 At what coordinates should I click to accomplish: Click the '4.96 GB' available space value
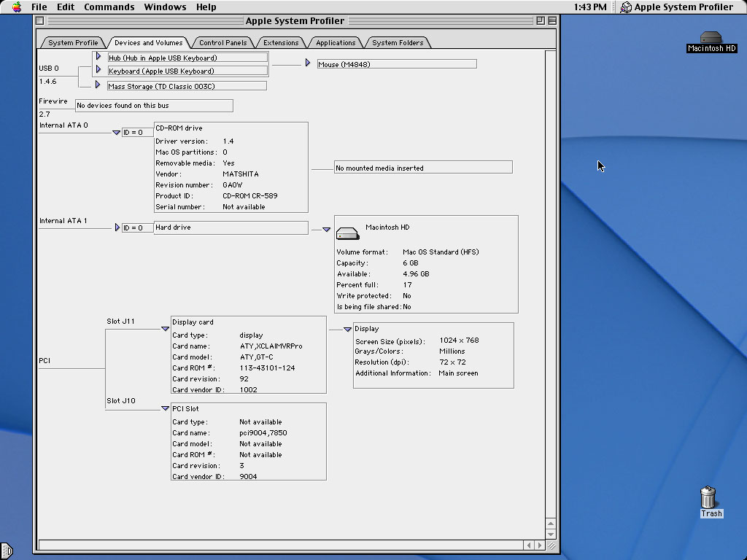pos(416,274)
